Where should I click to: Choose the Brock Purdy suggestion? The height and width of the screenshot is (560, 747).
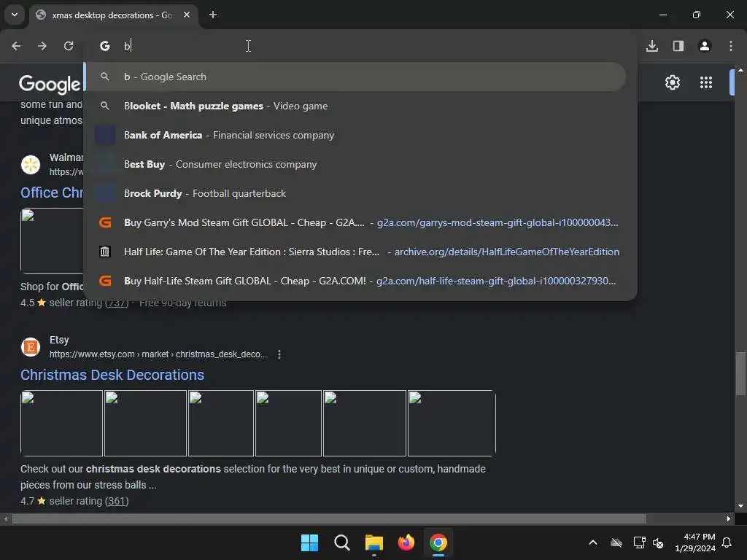(x=355, y=193)
